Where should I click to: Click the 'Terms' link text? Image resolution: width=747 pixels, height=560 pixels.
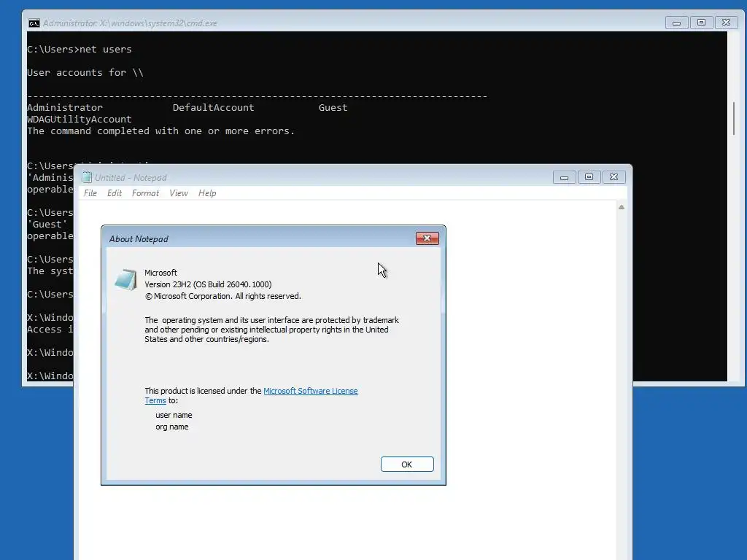[155, 400]
